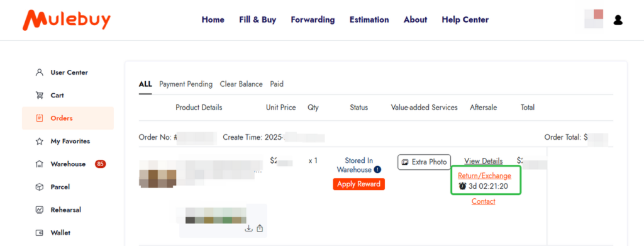Image resolution: width=644 pixels, height=246 pixels.
Task: Click the Contact link
Action: [x=484, y=201]
